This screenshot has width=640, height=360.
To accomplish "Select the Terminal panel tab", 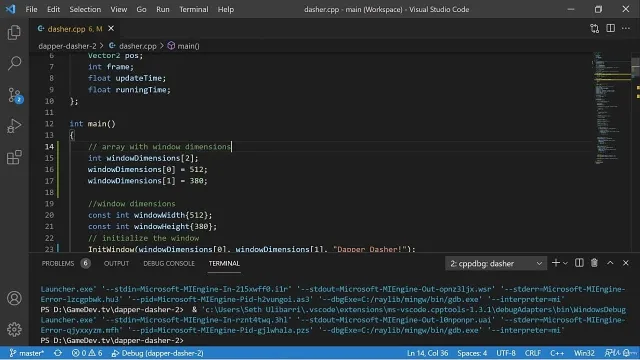I will coord(224,263).
